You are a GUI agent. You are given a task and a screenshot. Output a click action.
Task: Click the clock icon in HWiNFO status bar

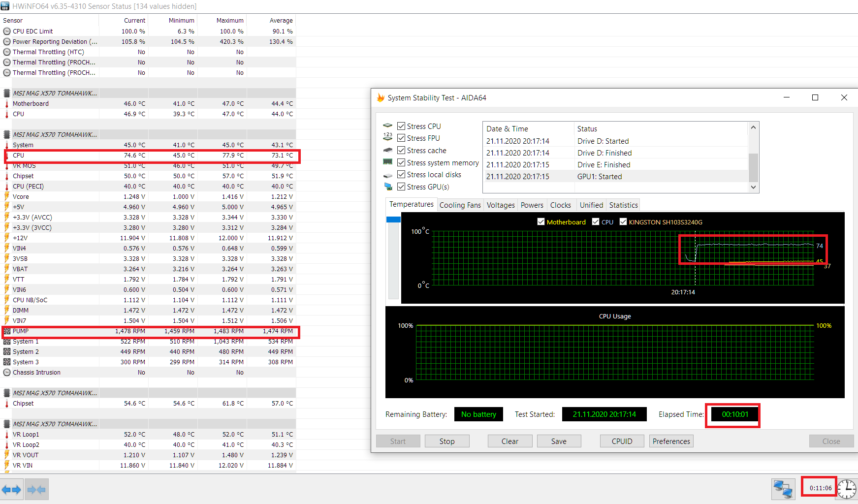846,489
